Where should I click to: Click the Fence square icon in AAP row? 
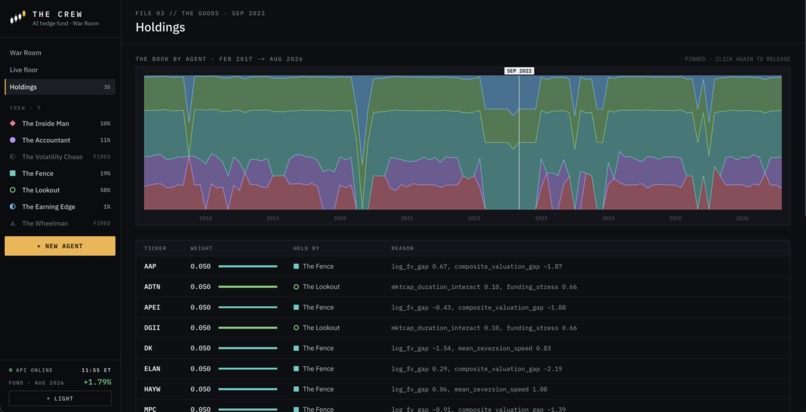pyautogui.click(x=296, y=267)
